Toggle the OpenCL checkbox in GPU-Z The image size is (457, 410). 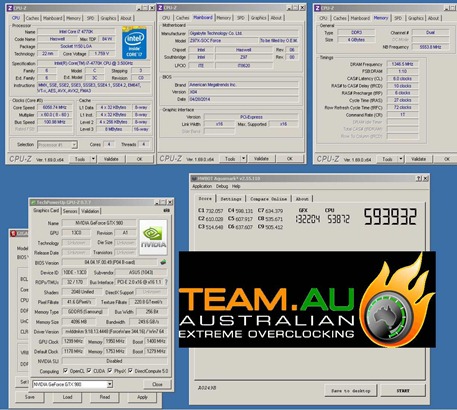tap(66, 371)
